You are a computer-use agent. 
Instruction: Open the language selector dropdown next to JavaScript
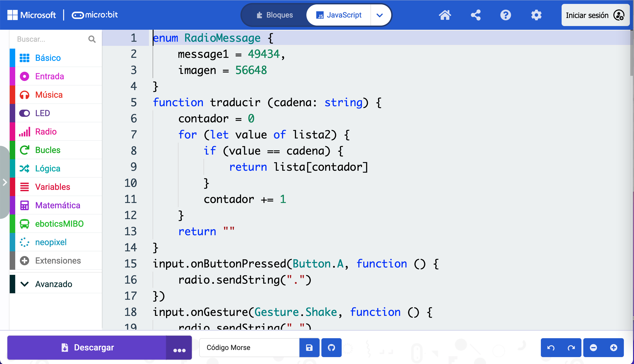pos(380,15)
